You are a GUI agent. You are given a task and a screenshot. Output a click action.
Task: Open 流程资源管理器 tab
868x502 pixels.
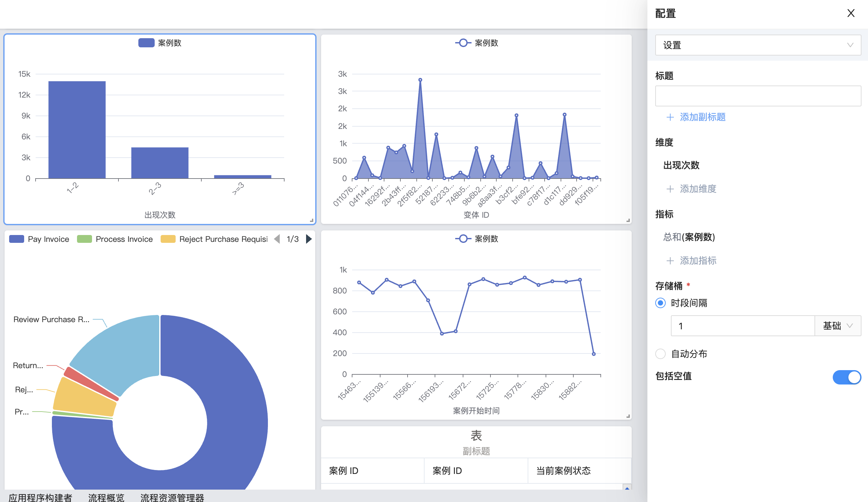coord(172,497)
